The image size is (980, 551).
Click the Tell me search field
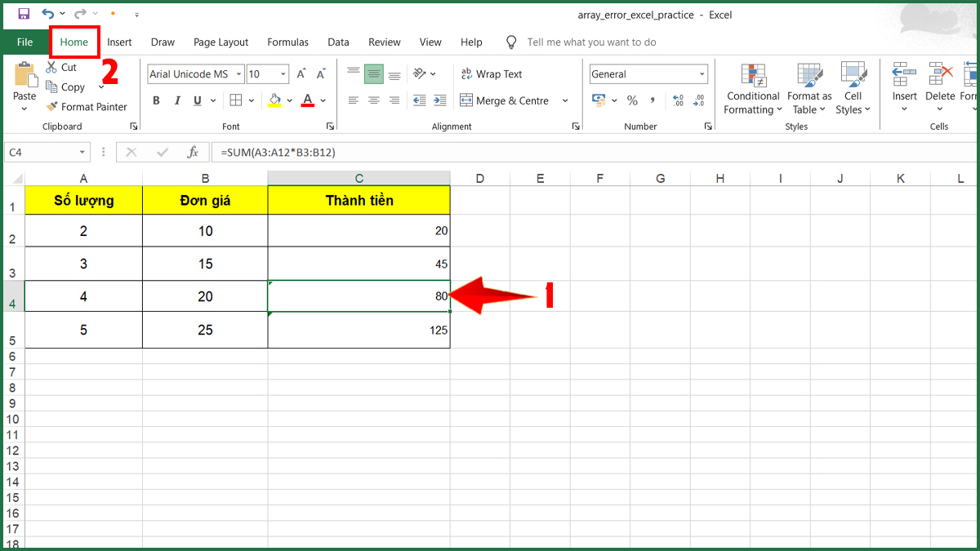coord(591,42)
